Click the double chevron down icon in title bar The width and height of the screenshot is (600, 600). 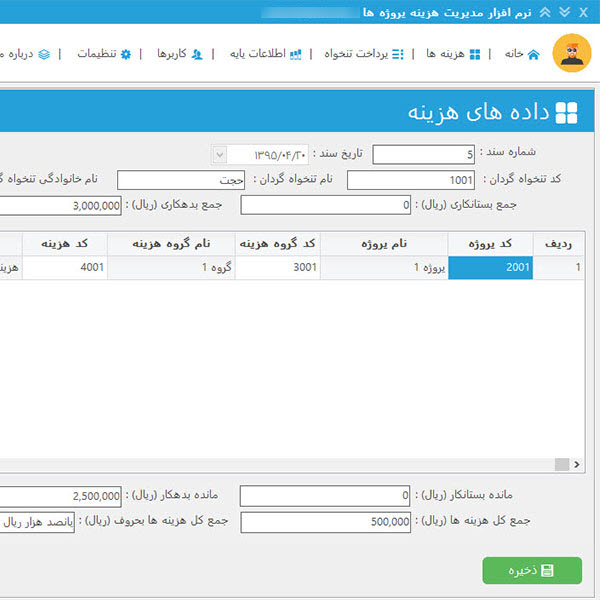564,12
